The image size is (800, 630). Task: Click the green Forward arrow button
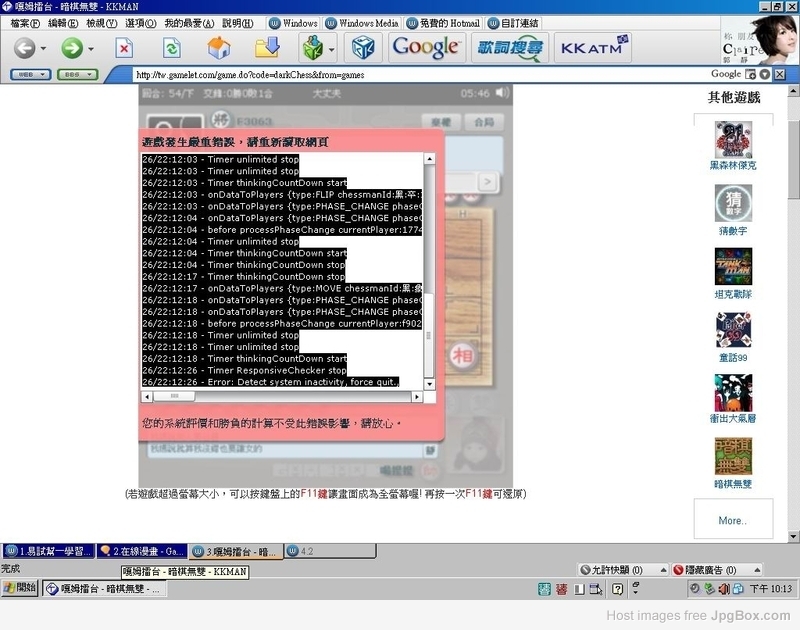coord(72,48)
